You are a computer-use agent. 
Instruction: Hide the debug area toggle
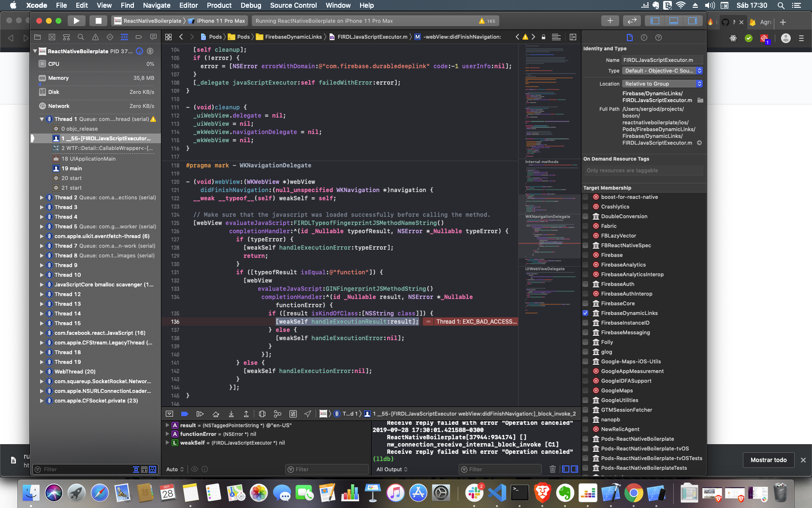169,414
